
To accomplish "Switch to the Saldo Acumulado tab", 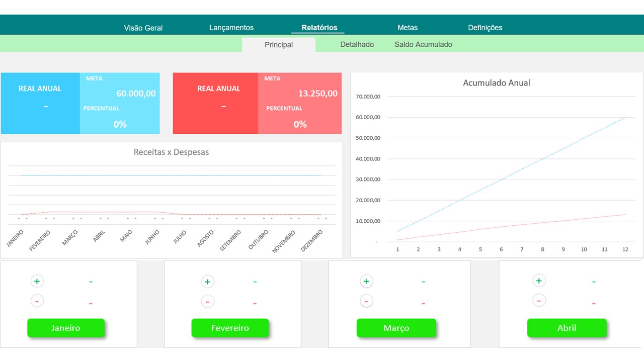I will point(423,44).
